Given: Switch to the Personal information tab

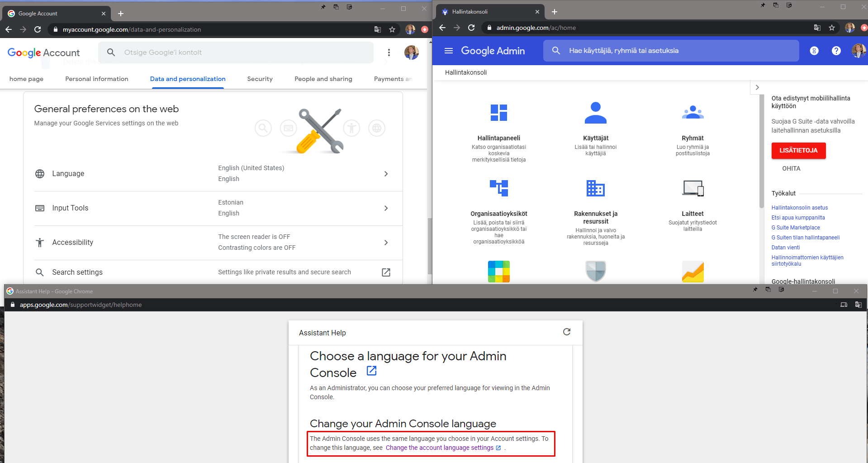Looking at the screenshot, I should (x=97, y=79).
